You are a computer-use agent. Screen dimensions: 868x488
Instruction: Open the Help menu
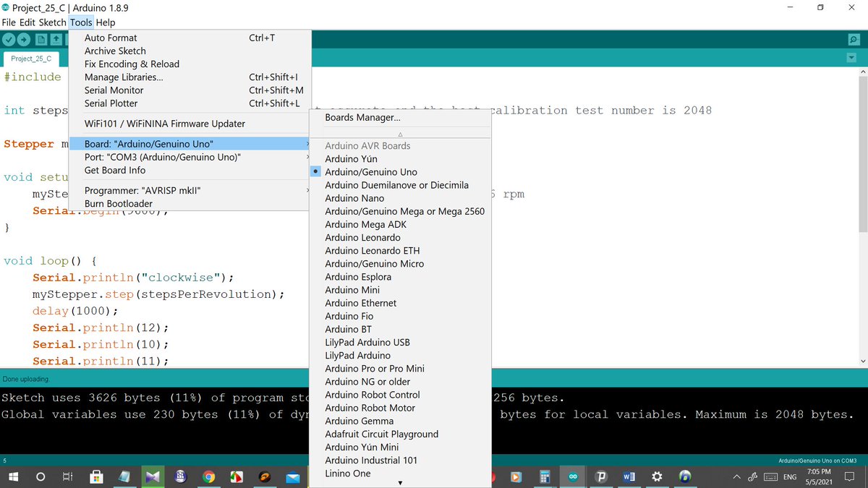pyautogui.click(x=106, y=22)
